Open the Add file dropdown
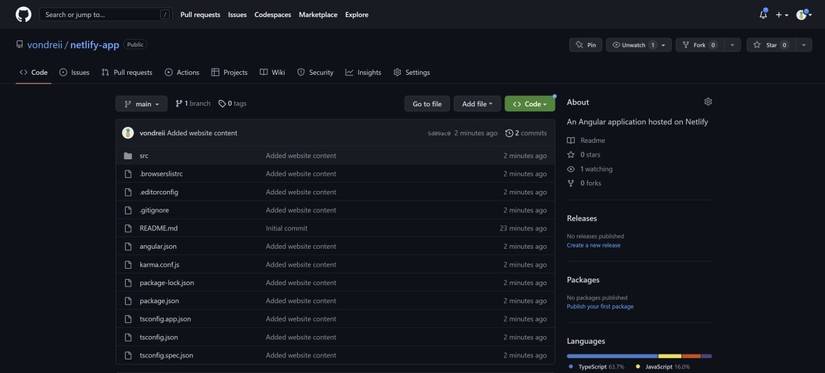Viewport: 825px width, 373px height. click(x=477, y=104)
